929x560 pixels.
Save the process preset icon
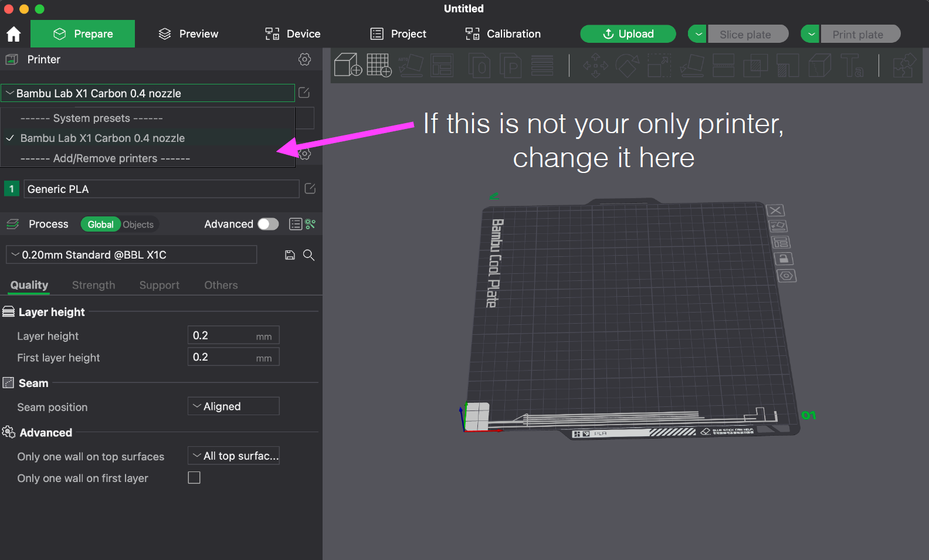tap(290, 255)
